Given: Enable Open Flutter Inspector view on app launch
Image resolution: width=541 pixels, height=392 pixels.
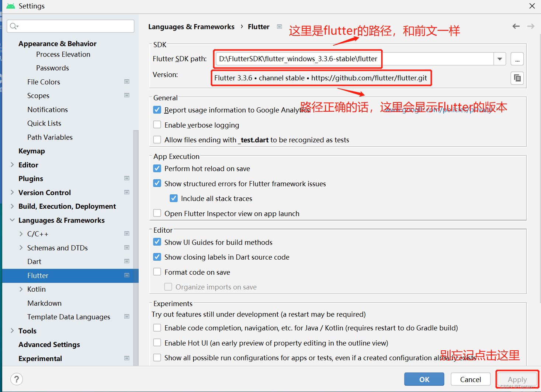Looking at the screenshot, I should pos(157,213).
